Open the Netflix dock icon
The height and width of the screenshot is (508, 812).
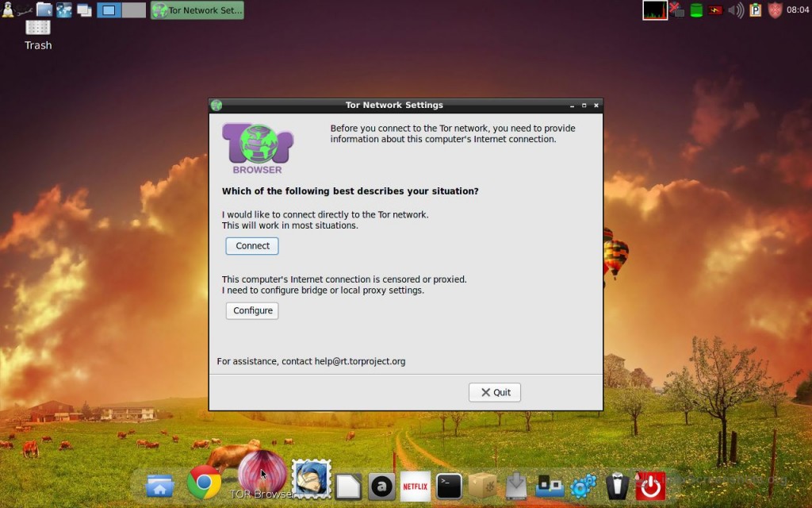[x=416, y=486]
